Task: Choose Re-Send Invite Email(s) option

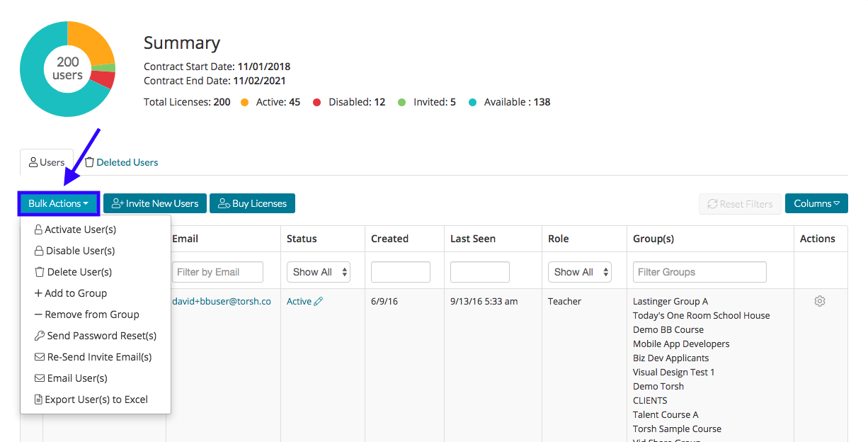Action: (93, 357)
